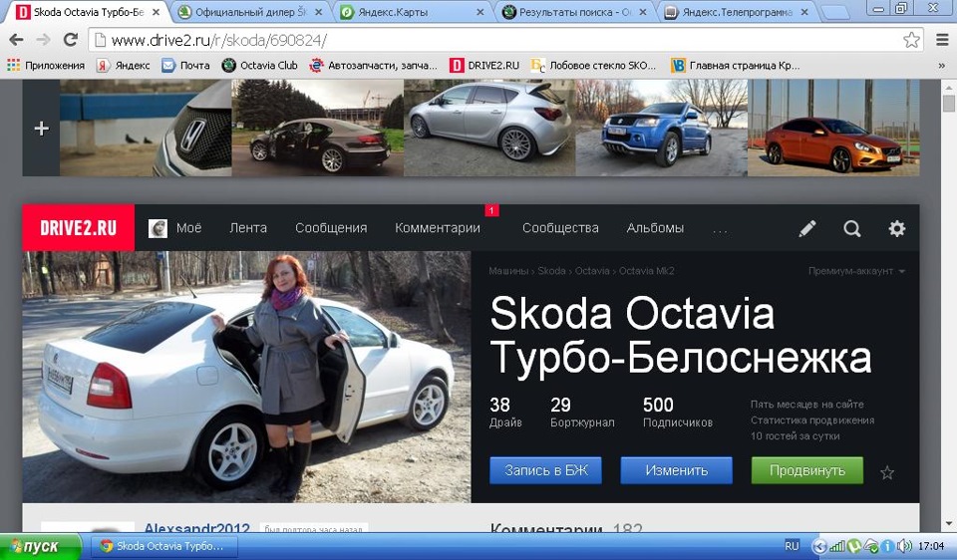Open the orange Volvo photo thumbnail
Viewport: 957px width, 560px height.
[833, 129]
